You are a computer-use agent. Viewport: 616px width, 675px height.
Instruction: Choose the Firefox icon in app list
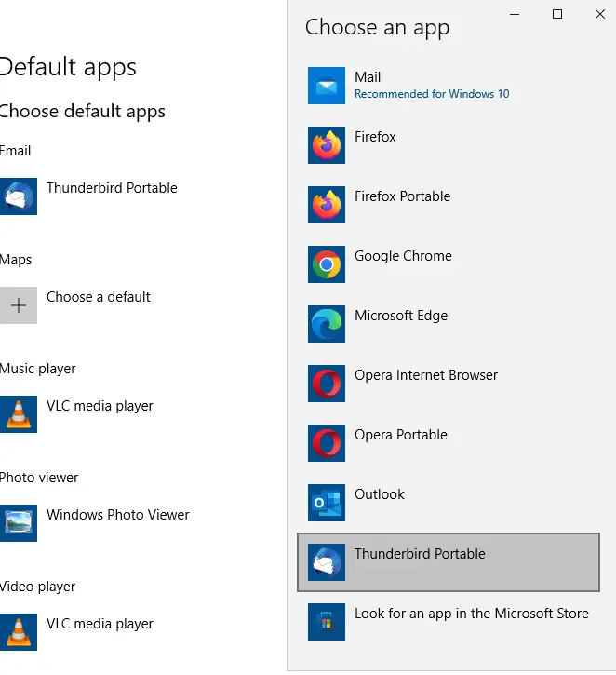pos(326,145)
